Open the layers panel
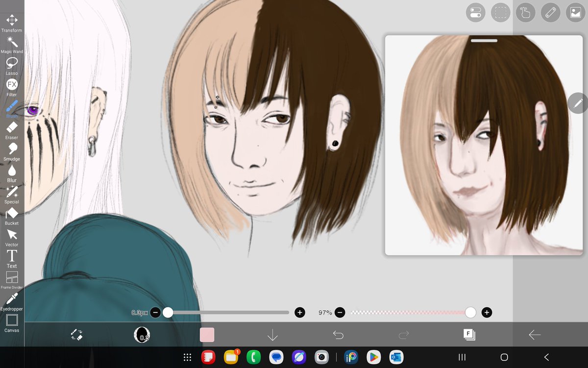 [469, 335]
